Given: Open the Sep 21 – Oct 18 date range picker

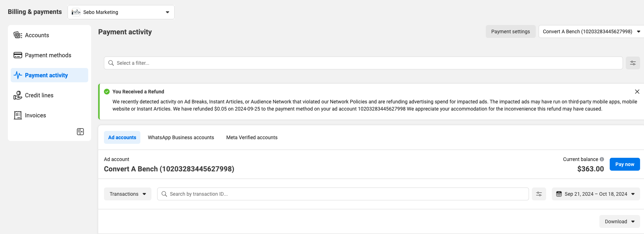Looking at the screenshot, I should point(596,194).
